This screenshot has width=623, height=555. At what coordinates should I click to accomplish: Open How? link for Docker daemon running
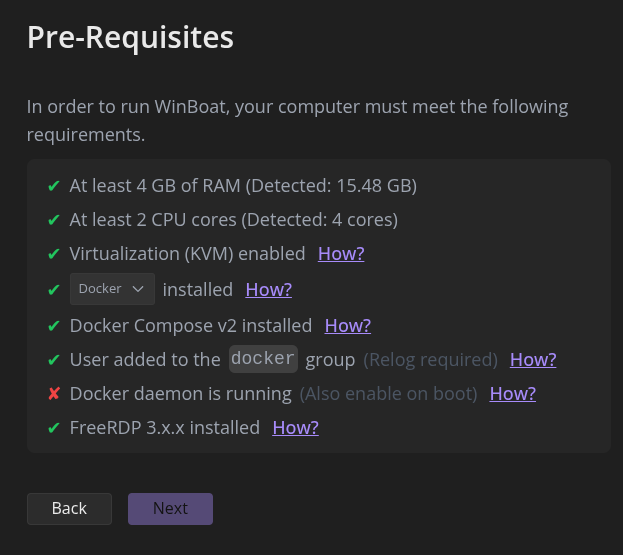[x=512, y=393]
